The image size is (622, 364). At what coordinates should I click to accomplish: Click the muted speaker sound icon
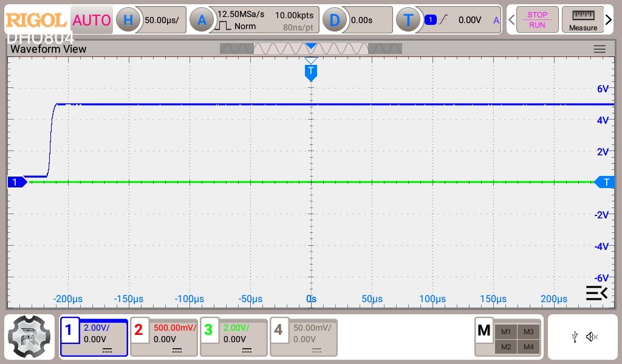click(x=592, y=337)
